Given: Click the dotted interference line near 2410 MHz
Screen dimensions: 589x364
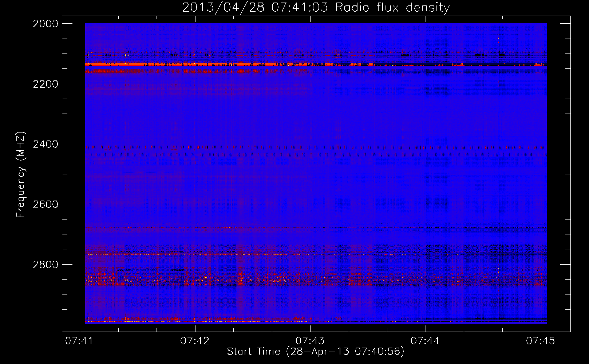Looking at the screenshot, I should [x=316, y=147].
